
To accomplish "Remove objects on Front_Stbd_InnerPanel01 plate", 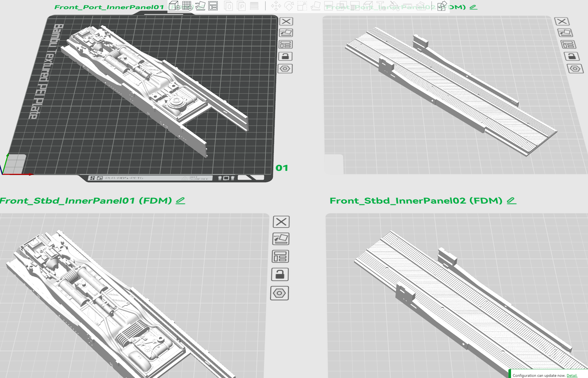I will pos(281,222).
